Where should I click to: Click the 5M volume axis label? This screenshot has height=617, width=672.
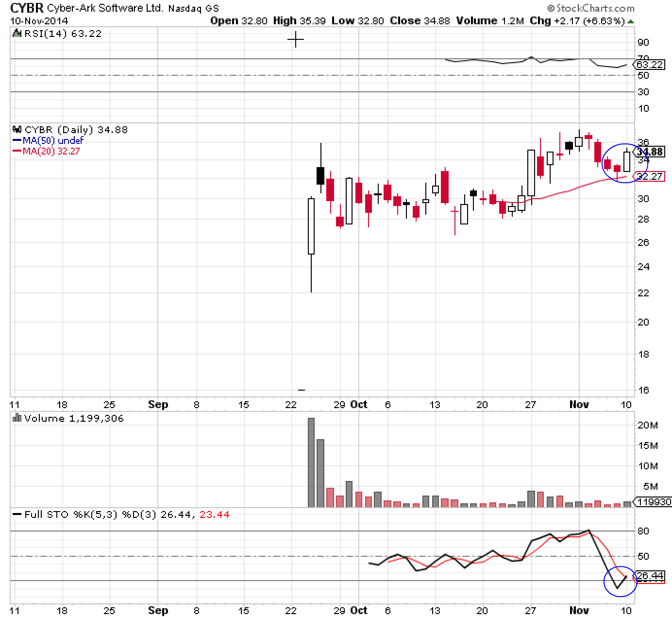(x=650, y=486)
